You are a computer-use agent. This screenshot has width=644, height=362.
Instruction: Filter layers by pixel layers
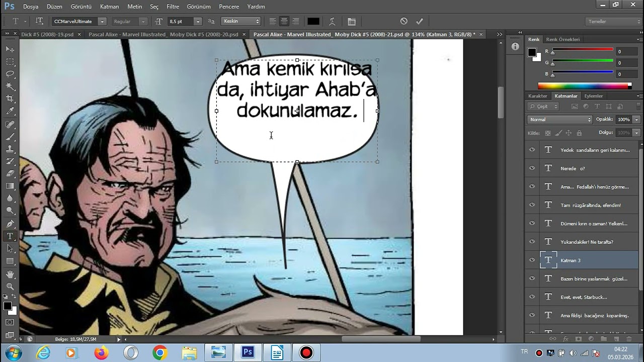point(575,107)
